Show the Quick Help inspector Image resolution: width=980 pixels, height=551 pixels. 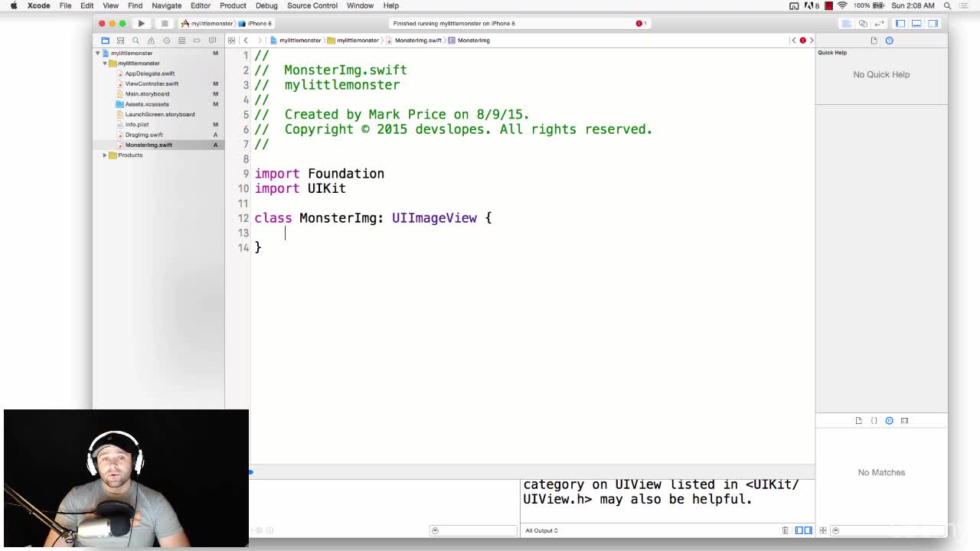point(890,41)
